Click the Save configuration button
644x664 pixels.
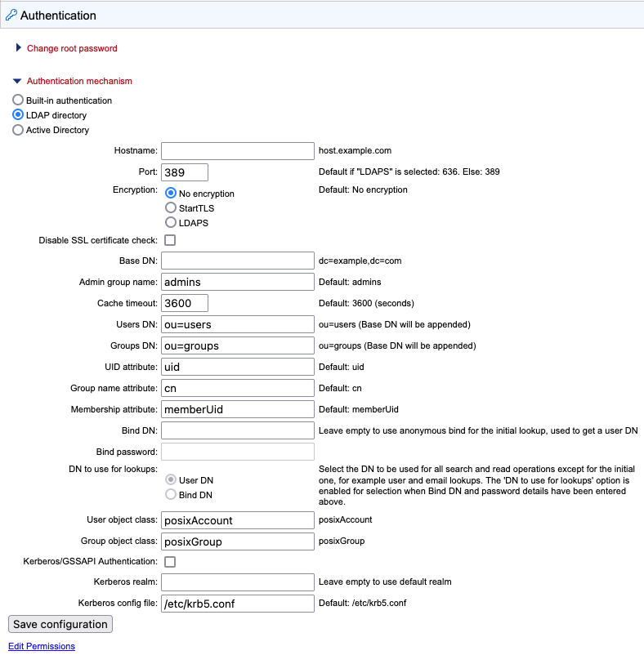(x=60, y=624)
